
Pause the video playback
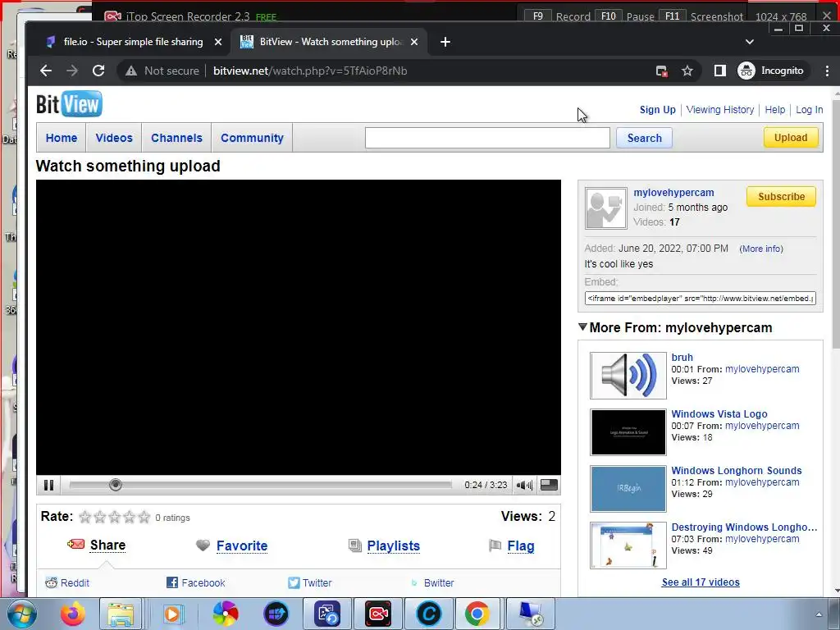click(x=48, y=485)
